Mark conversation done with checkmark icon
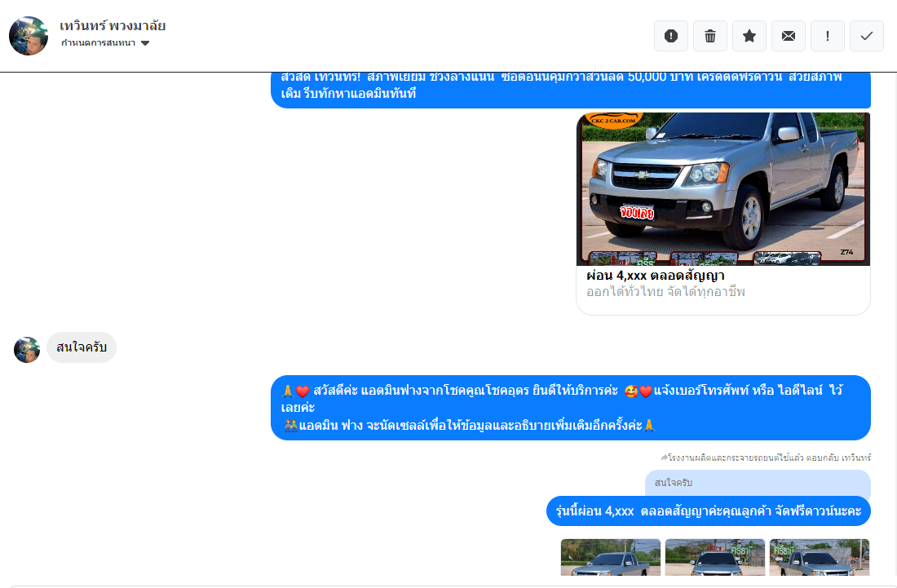Screen dimensions: 897x588 (867, 36)
